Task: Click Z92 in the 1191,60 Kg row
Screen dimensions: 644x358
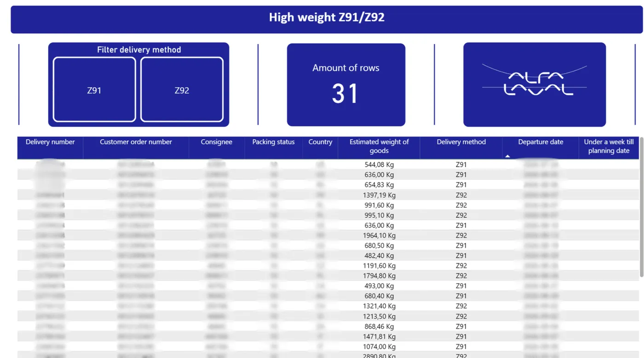Action: tap(461, 266)
